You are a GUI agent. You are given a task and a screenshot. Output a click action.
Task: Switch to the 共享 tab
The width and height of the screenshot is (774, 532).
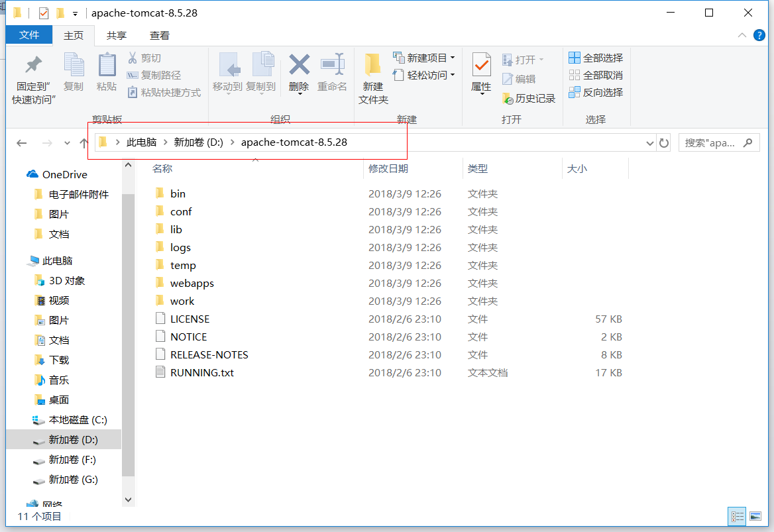[x=116, y=36]
